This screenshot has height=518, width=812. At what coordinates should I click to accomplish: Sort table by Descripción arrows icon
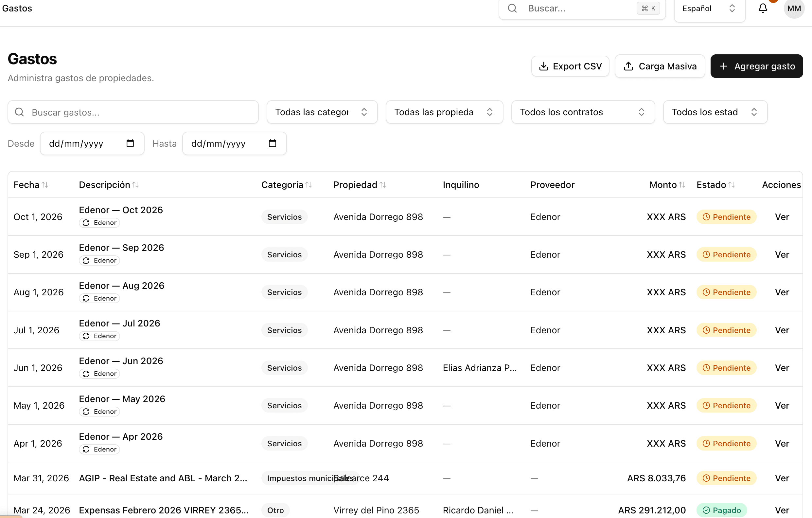pos(135,185)
